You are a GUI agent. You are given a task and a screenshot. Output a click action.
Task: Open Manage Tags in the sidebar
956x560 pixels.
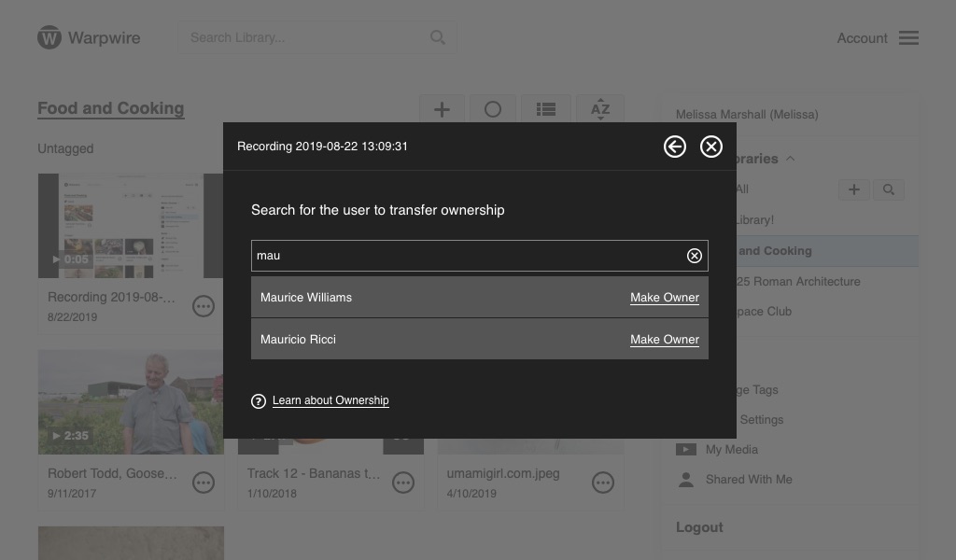tap(757, 390)
